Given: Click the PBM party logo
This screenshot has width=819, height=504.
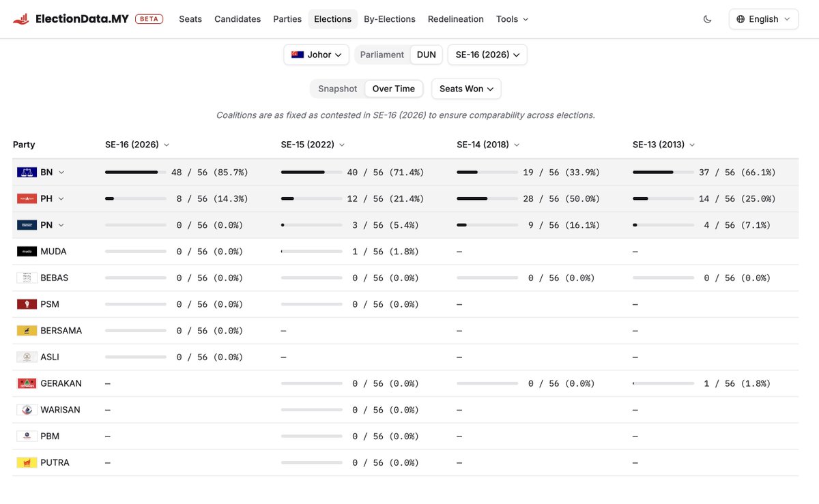Looking at the screenshot, I should (27, 436).
